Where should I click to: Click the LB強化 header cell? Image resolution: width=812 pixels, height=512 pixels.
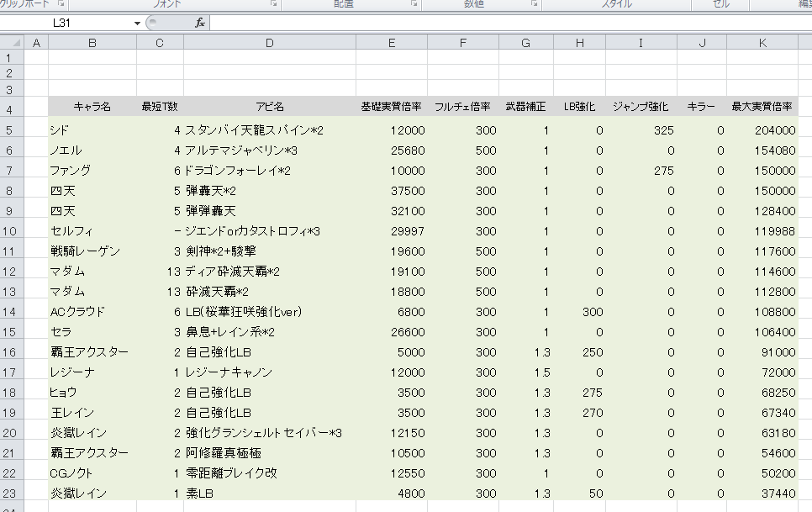point(580,107)
